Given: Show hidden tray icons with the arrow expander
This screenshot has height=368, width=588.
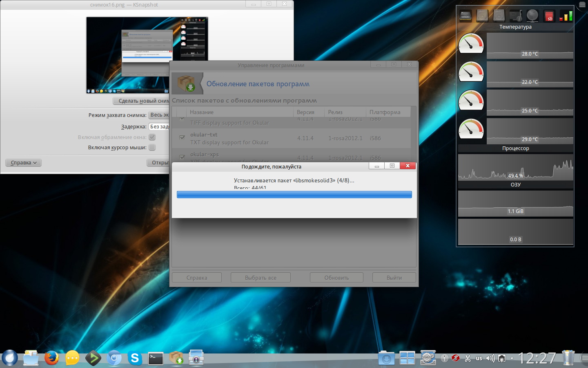Looking at the screenshot, I should (x=512, y=359).
